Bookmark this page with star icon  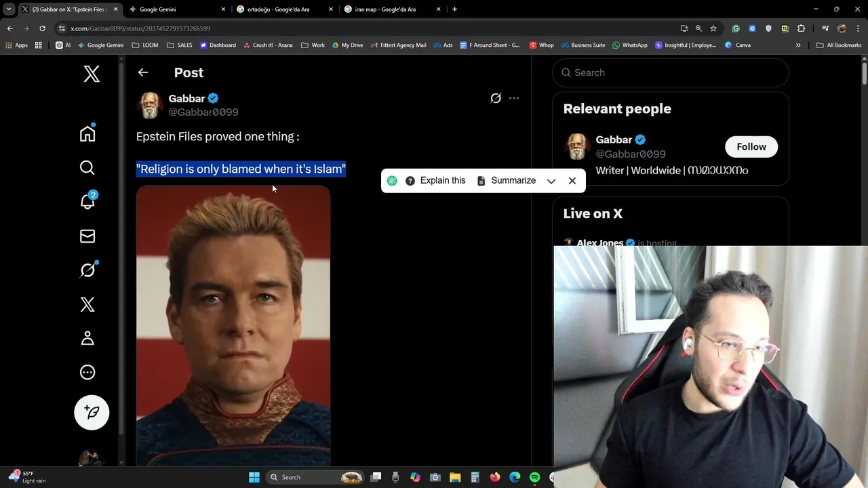[713, 28]
